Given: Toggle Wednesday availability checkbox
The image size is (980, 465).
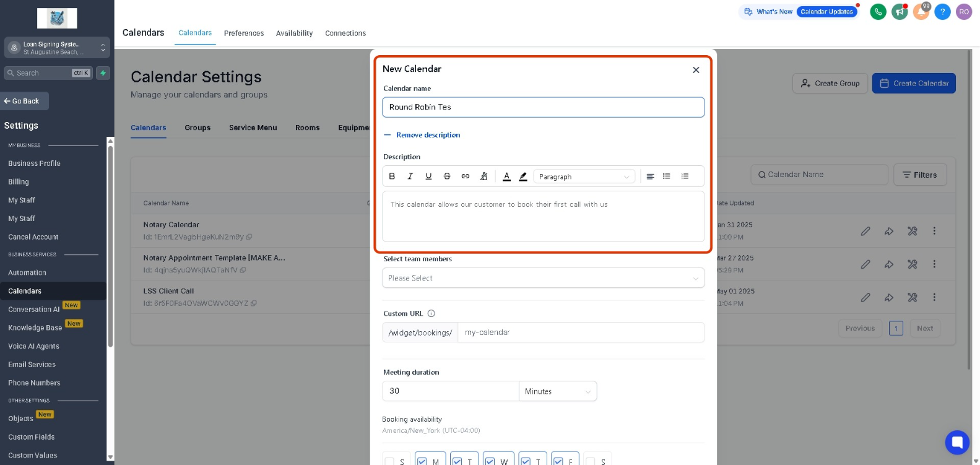Looking at the screenshot, I should (490, 462).
